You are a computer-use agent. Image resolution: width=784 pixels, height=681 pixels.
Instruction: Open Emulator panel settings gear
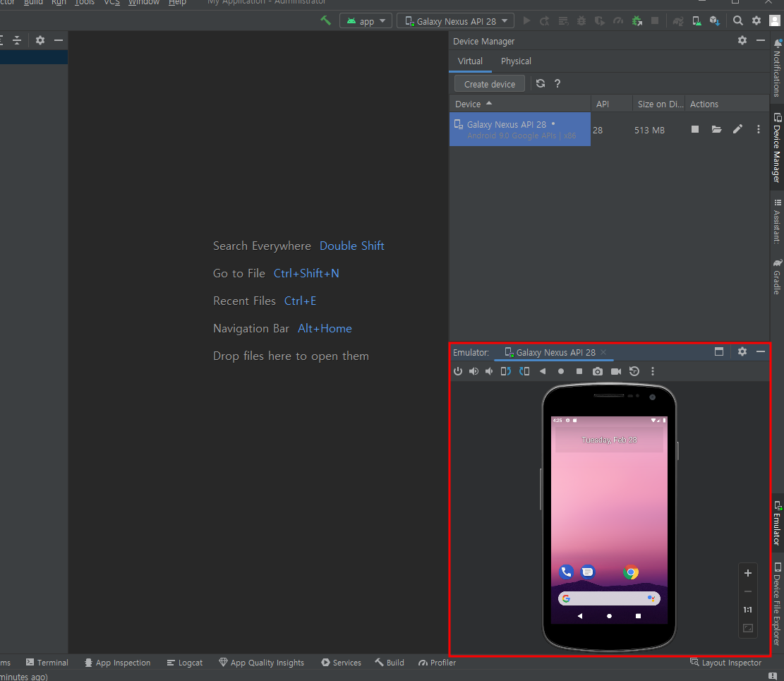pyautogui.click(x=742, y=351)
